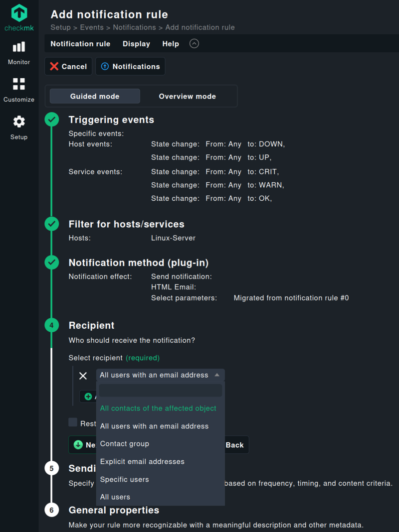
Task: Click the step 4 Recipient circle indicator
Action: click(51, 325)
